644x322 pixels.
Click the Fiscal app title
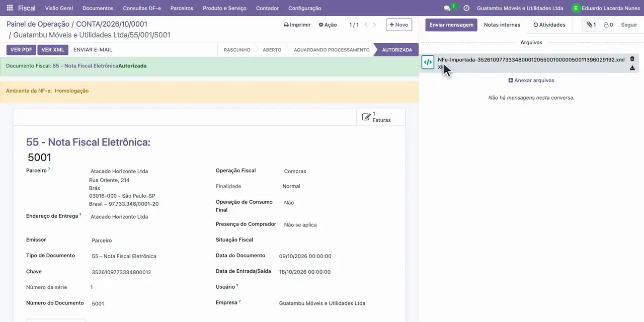(27, 8)
